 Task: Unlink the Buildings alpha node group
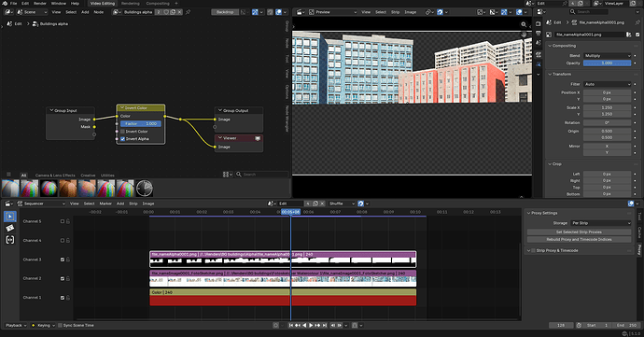click(179, 12)
